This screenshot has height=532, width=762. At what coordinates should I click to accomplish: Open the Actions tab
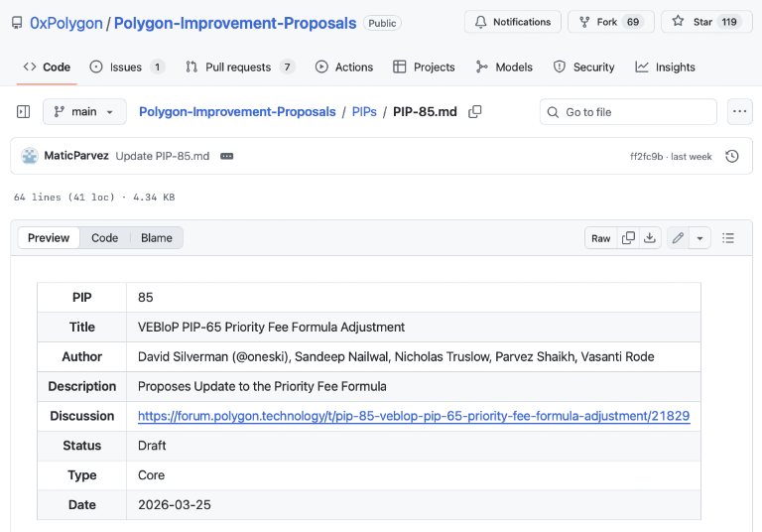point(344,67)
